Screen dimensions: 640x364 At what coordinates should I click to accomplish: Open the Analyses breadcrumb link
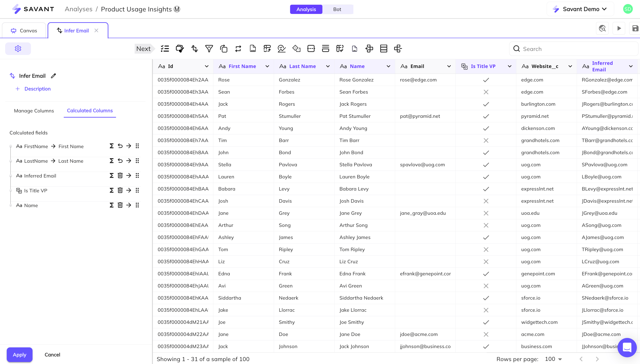point(78,9)
